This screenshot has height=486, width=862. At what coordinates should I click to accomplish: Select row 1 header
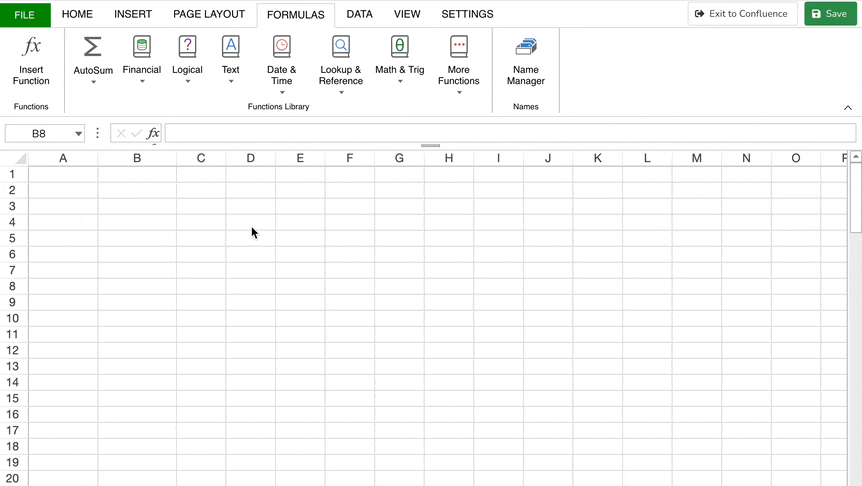point(13,174)
